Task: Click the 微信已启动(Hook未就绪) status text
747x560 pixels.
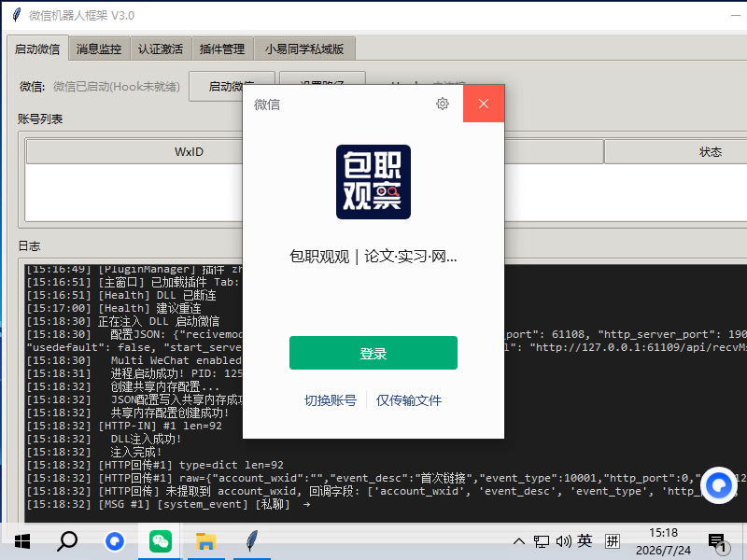Action: pos(116,87)
